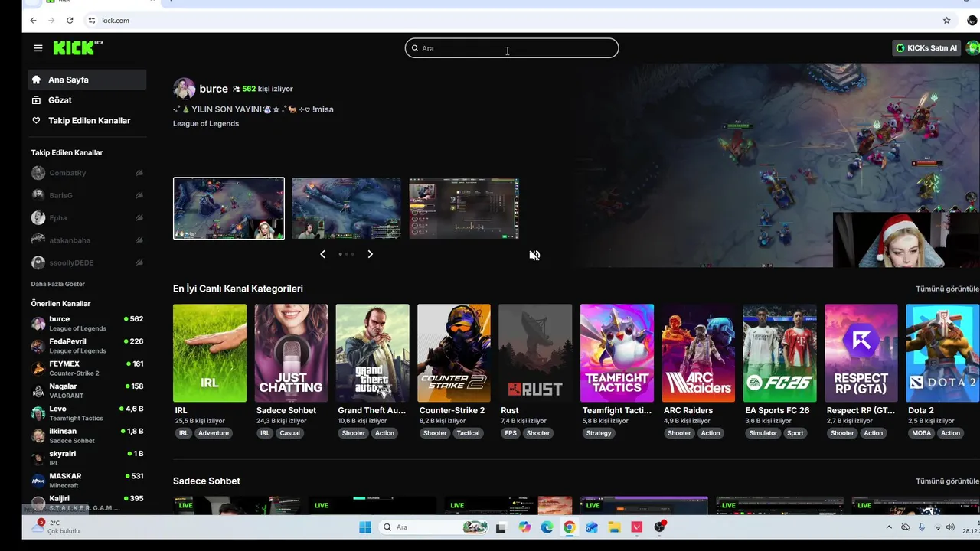Click the taskbar volume icon

(950, 527)
